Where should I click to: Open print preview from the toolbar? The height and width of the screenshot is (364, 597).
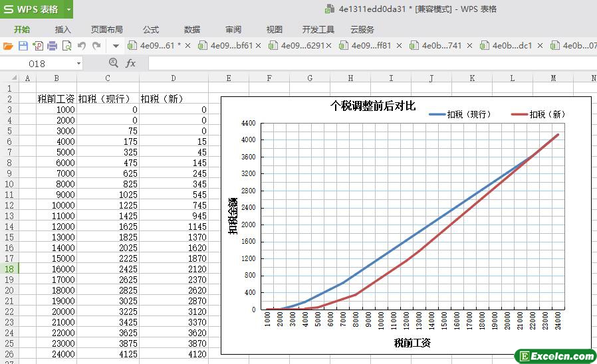66,46
